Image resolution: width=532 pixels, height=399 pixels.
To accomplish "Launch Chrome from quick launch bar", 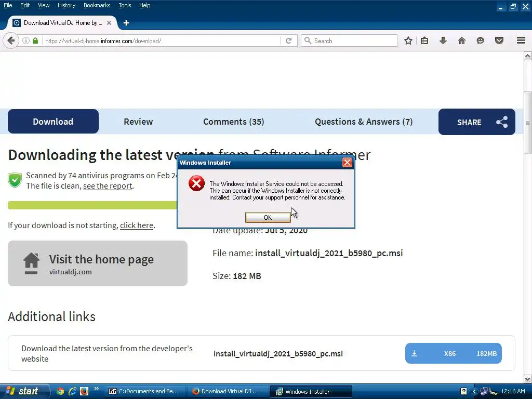I will [60, 391].
